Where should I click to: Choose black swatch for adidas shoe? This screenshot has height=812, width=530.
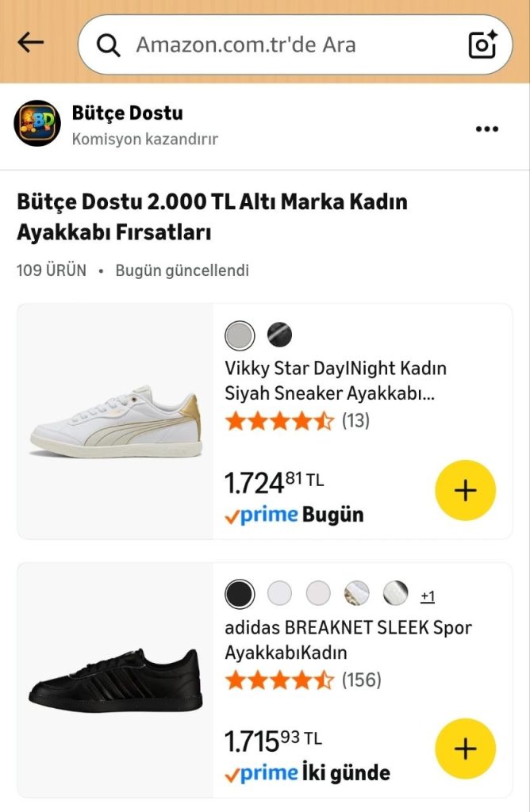click(240, 593)
